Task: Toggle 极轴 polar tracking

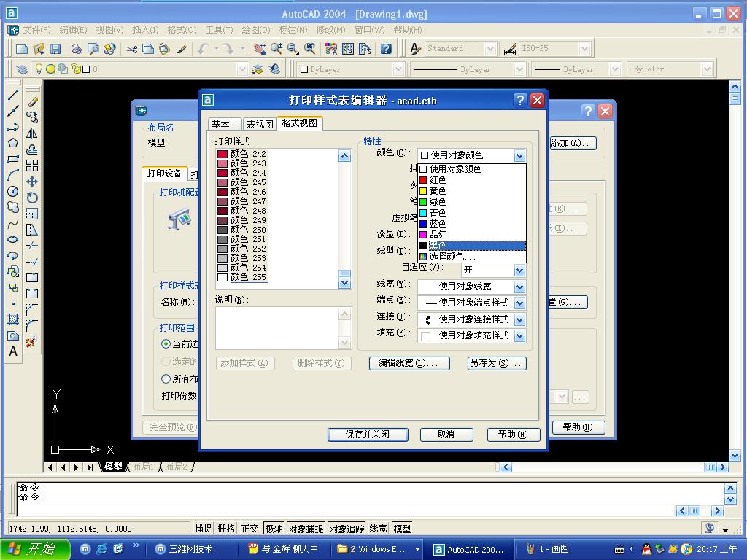Action: 274,529
